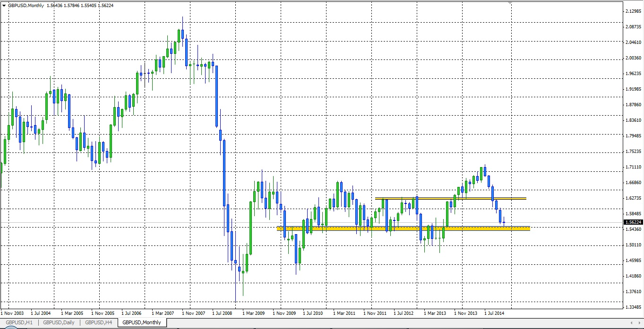Click the 1.33485 price scale label
The height and width of the screenshot is (329, 644).
pos(633,307)
